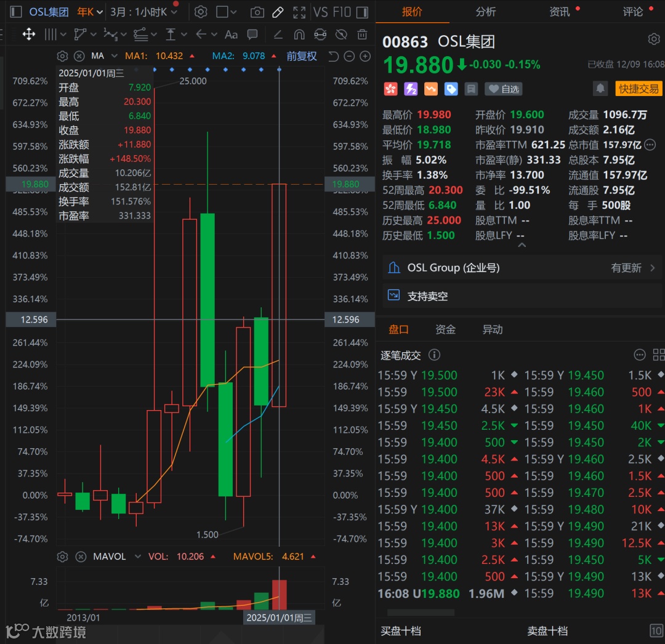Viewport: 665px width, 644px height.
Task: Select the arrow marker tool
Action: 201,34
